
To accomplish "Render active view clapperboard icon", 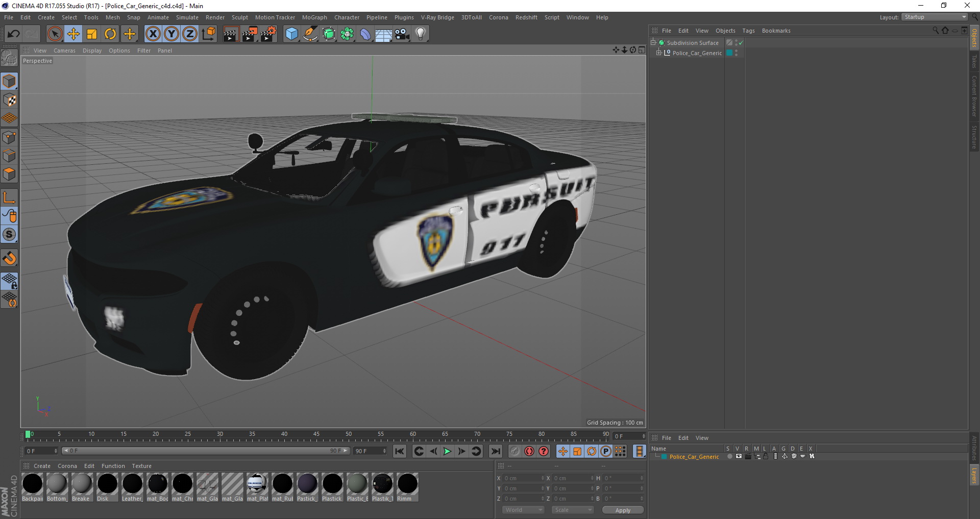I will point(231,34).
